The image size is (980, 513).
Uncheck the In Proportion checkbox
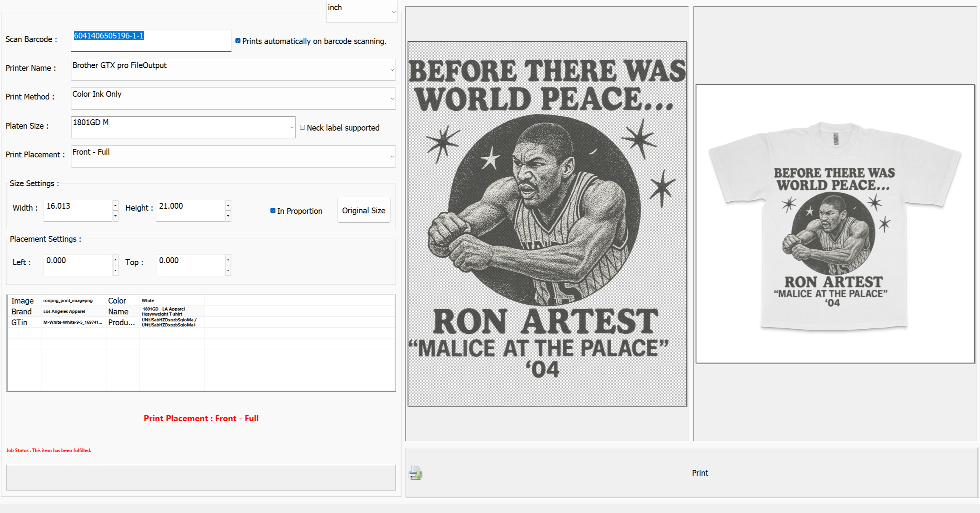point(273,211)
